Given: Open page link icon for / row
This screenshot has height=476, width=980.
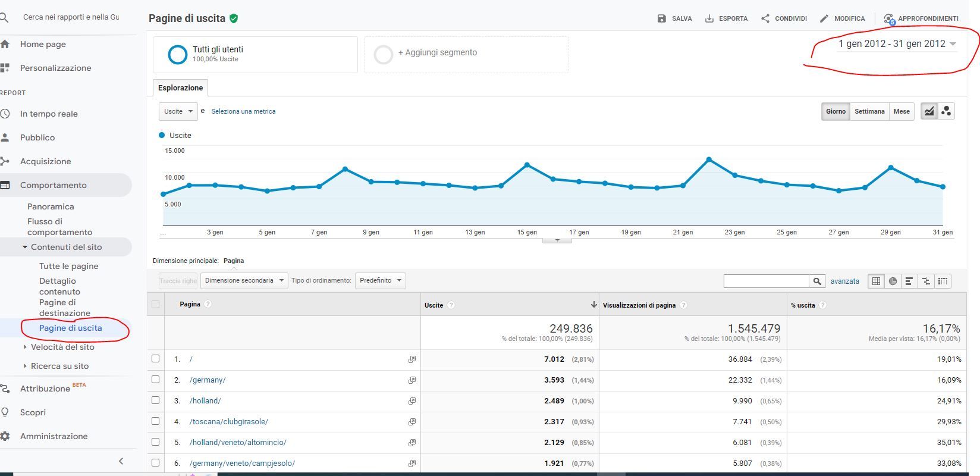Looking at the screenshot, I should click(x=412, y=359).
